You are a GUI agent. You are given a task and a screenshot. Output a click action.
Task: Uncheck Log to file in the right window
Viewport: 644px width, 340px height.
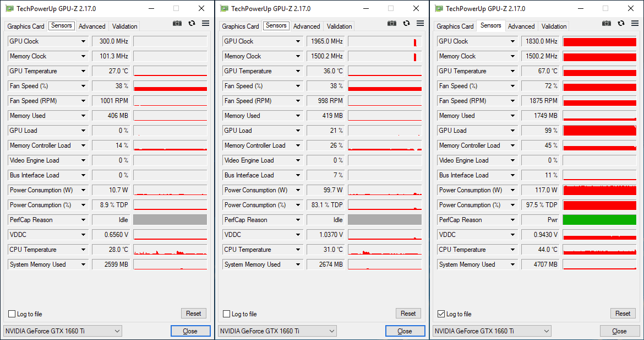point(441,314)
